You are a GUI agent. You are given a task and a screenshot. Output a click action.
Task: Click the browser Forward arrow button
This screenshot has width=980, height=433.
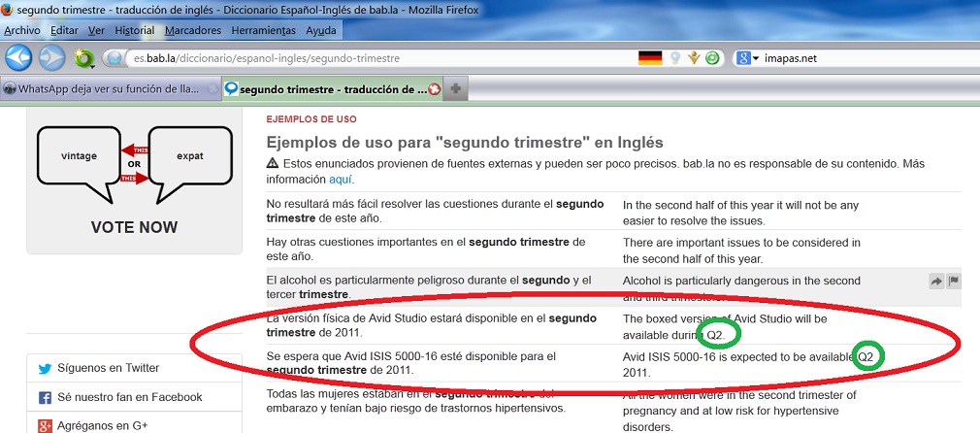pyautogui.click(x=51, y=58)
